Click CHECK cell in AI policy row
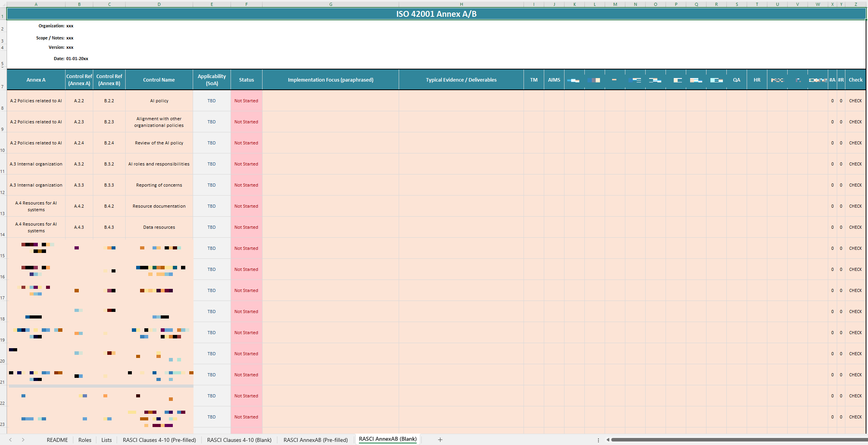Viewport: 868px width, 445px height. tap(855, 101)
